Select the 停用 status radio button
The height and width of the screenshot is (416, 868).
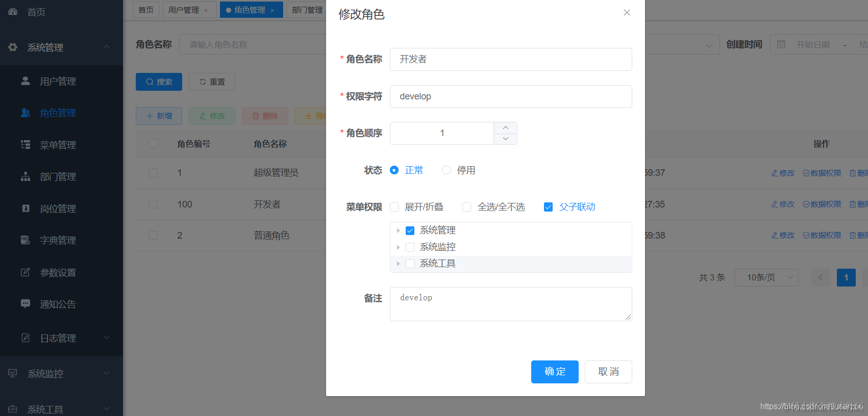447,170
